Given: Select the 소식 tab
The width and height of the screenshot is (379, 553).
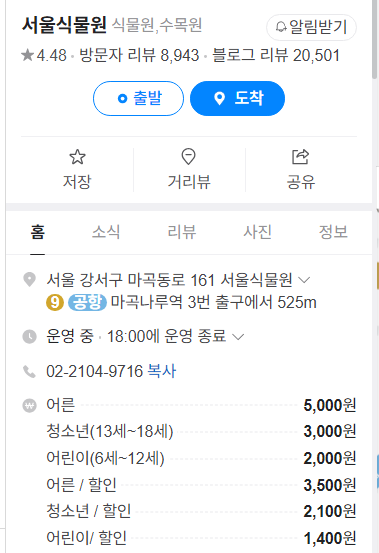Looking at the screenshot, I should [x=106, y=232].
